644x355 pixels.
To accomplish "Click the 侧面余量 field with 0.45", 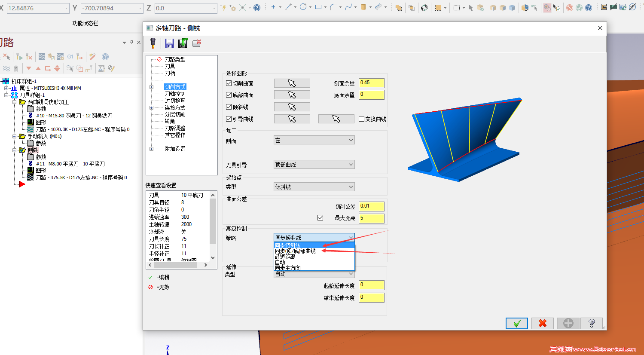I will [372, 83].
